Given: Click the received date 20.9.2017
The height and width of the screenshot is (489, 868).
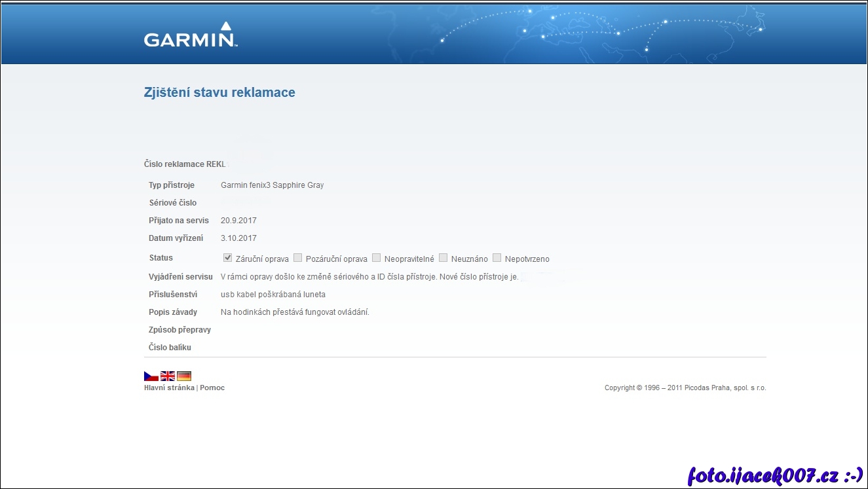Looking at the screenshot, I should 238,221.
